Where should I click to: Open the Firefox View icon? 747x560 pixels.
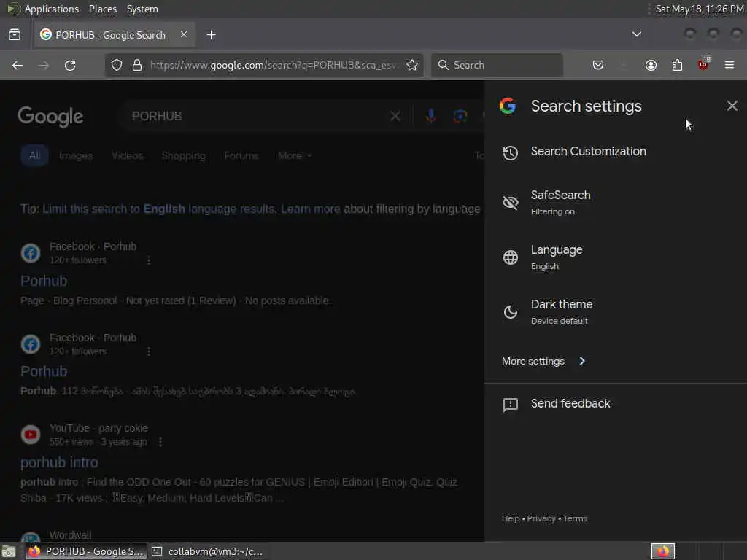click(15, 35)
